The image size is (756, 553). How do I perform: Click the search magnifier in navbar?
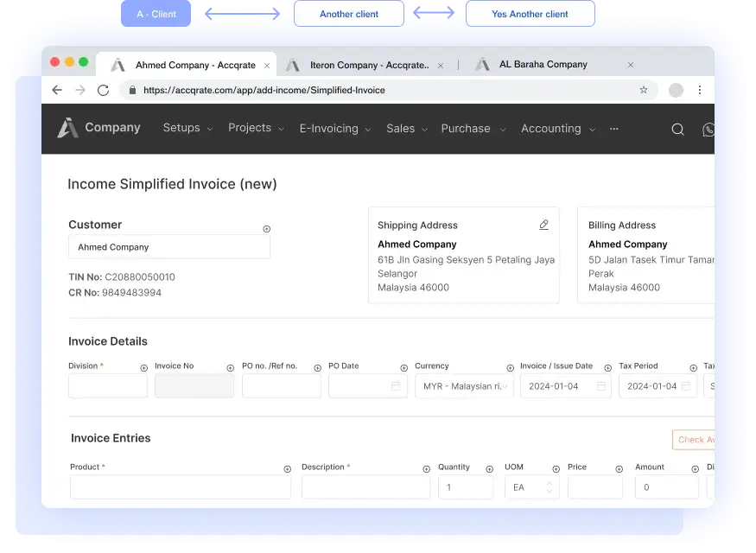678,130
